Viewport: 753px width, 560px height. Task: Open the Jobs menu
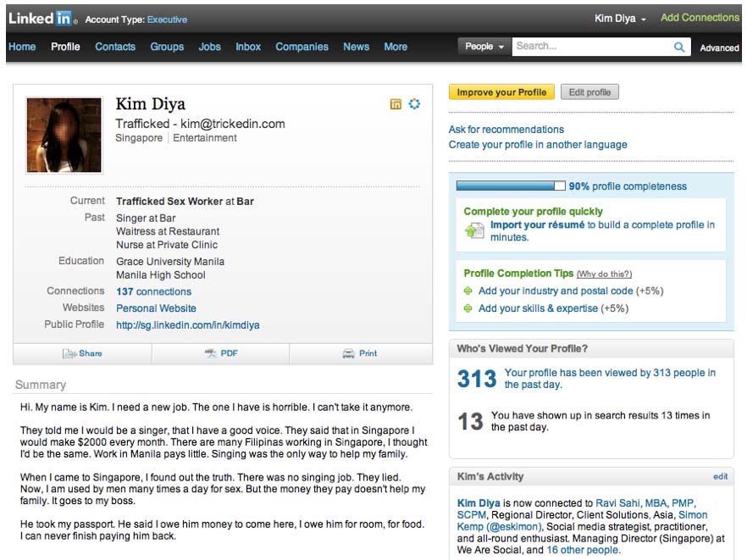coord(210,47)
